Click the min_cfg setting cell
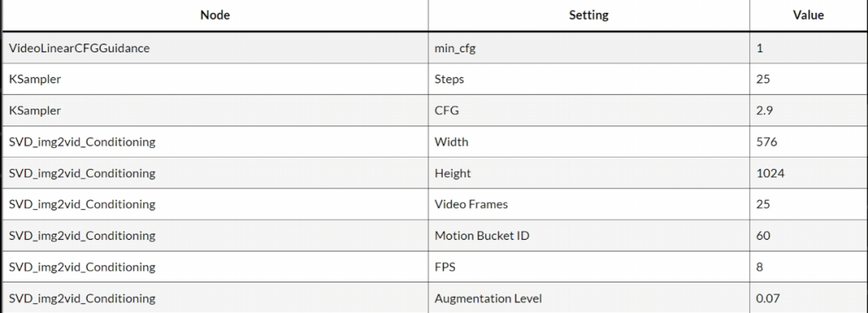This screenshot has height=313, width=868. (x=588, y=48)
